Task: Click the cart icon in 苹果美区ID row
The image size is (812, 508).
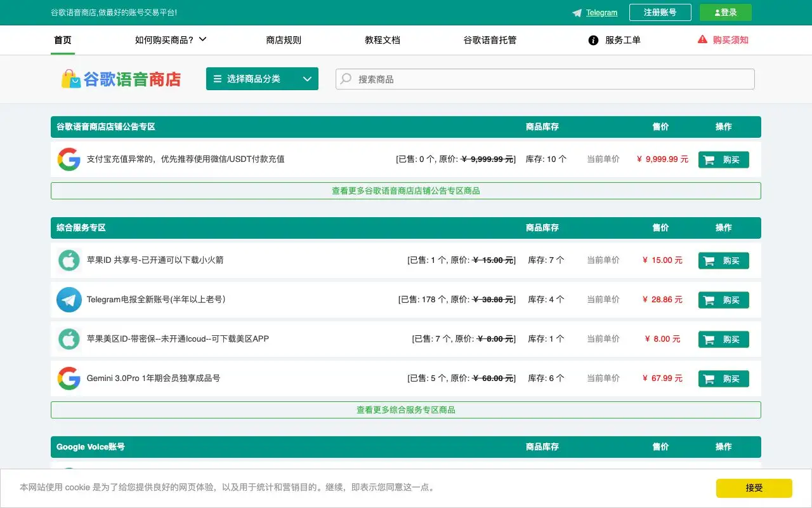Action: [x=709, y=340]
